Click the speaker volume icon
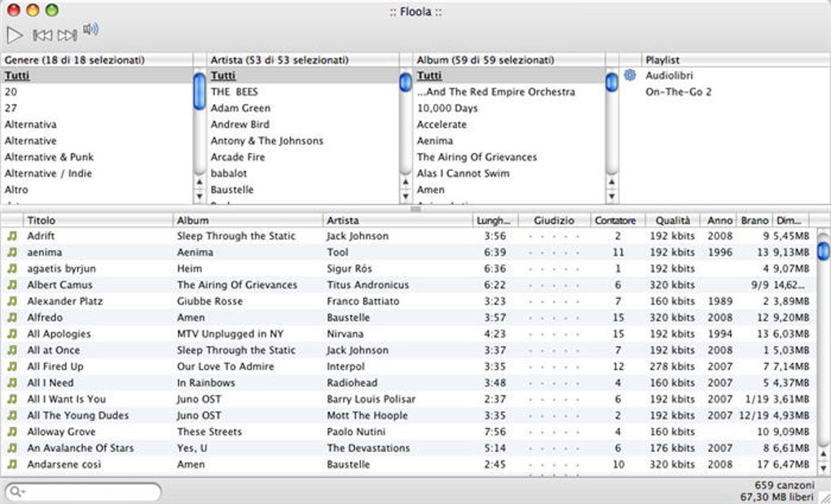This screenshot has width=831, height=504. point(91,30)
